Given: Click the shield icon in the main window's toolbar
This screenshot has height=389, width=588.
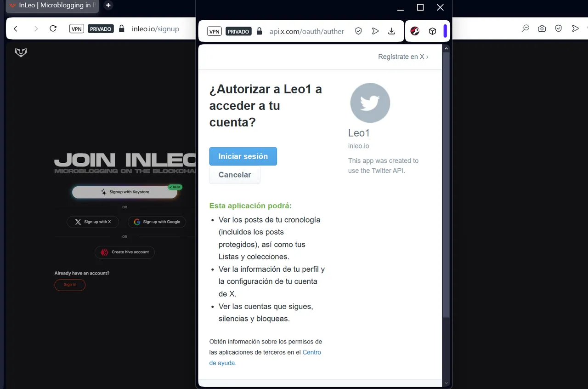Looking at the screenshot, I should (x=559, y=29).
